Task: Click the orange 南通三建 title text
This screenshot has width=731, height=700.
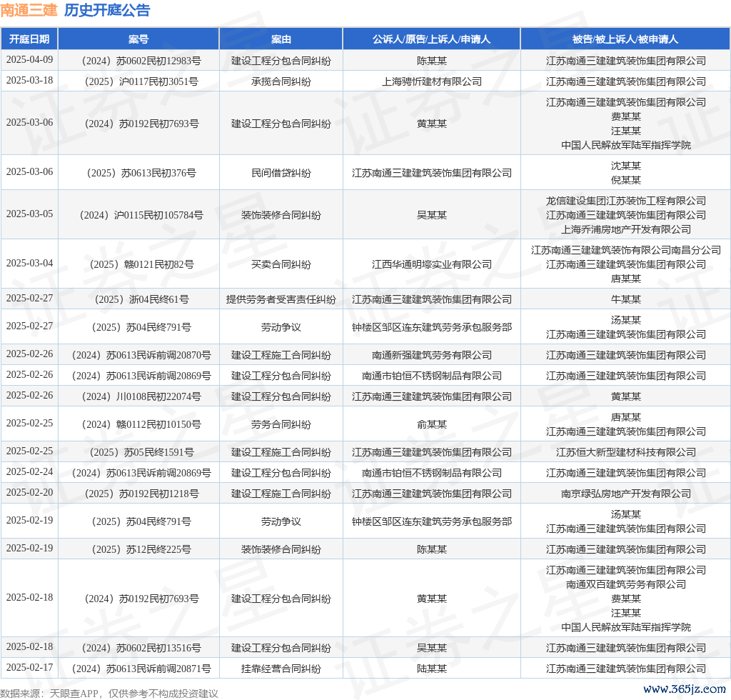Action: tap(29, 10)
